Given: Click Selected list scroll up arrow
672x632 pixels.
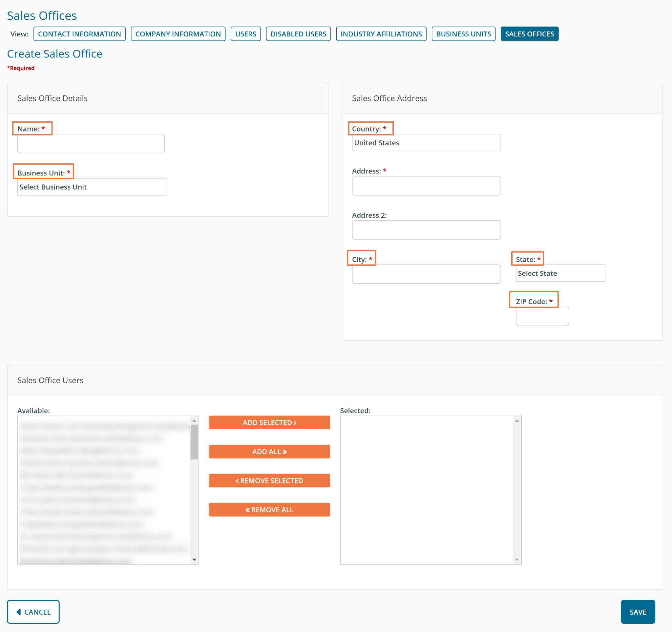Looking at the screenshot, I should [516, 420].
